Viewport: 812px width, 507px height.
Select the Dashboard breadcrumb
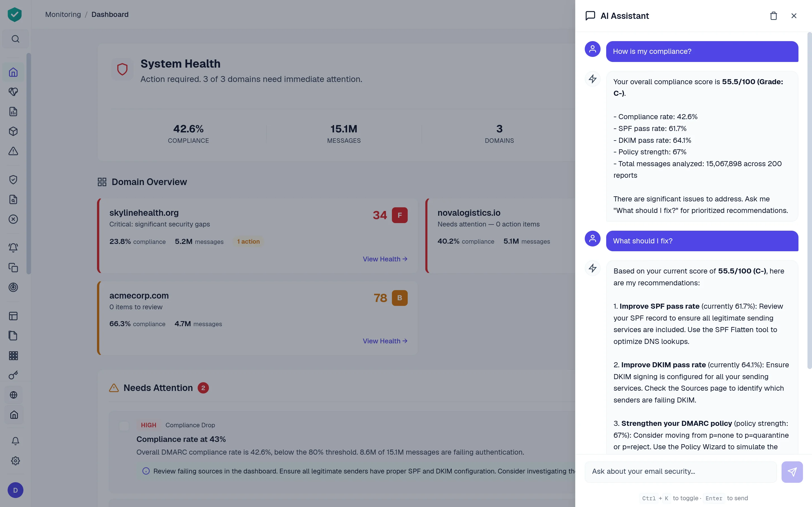point(110,14)
